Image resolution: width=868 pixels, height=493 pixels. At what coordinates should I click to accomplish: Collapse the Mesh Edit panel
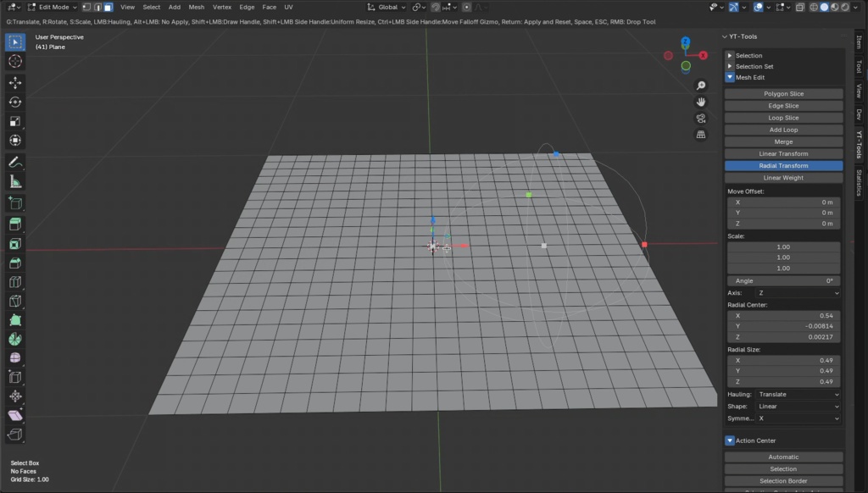pyautogui.click(x=729, y=77)
